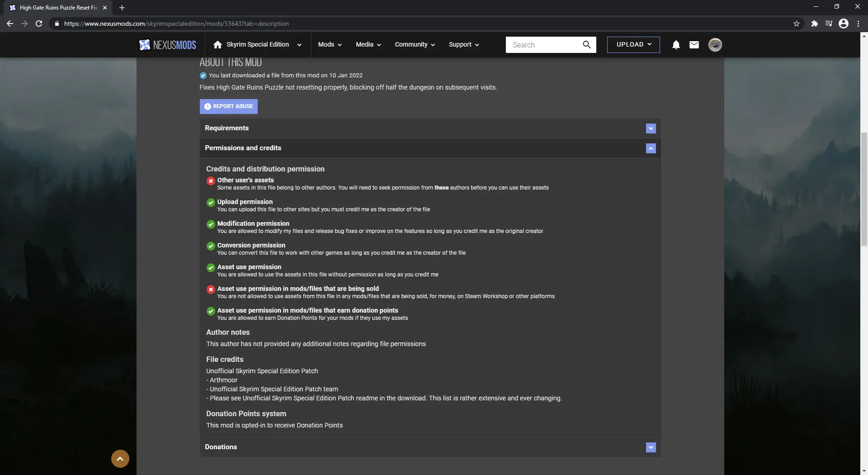Click the green check beside donation points permission
Viewport: 868px width, 475px height.
[211, 311]
